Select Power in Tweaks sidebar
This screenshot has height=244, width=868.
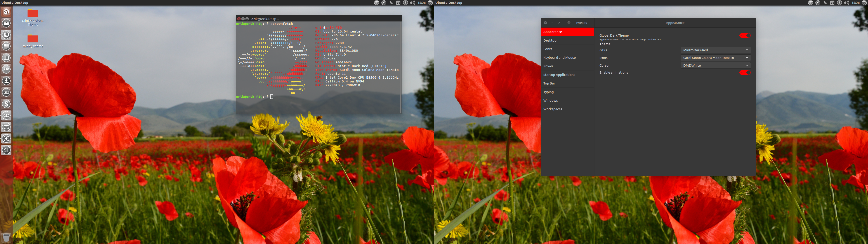click(x=567, y=66)
